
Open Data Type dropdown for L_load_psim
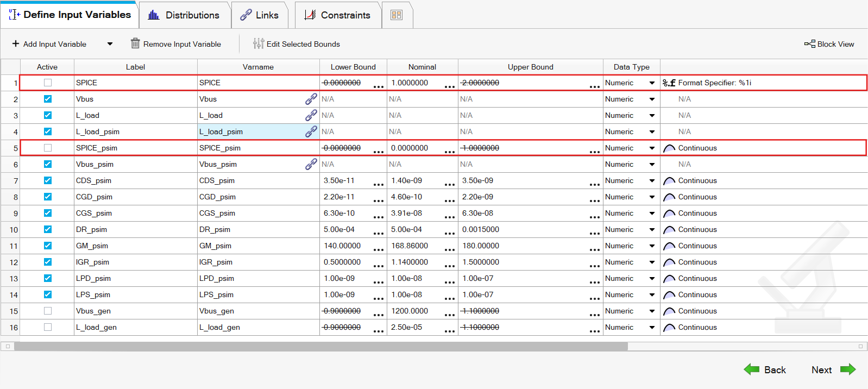click(x=652, y=132)
